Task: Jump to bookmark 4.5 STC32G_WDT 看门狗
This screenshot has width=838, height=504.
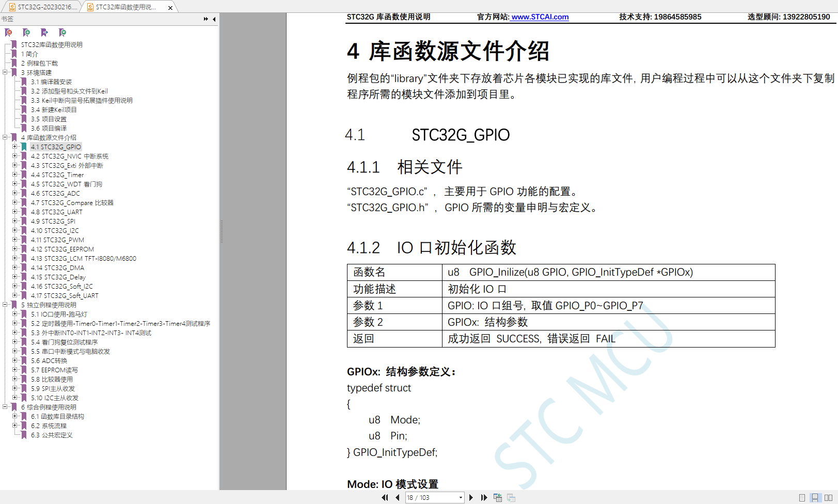Action: coord(67,184)
